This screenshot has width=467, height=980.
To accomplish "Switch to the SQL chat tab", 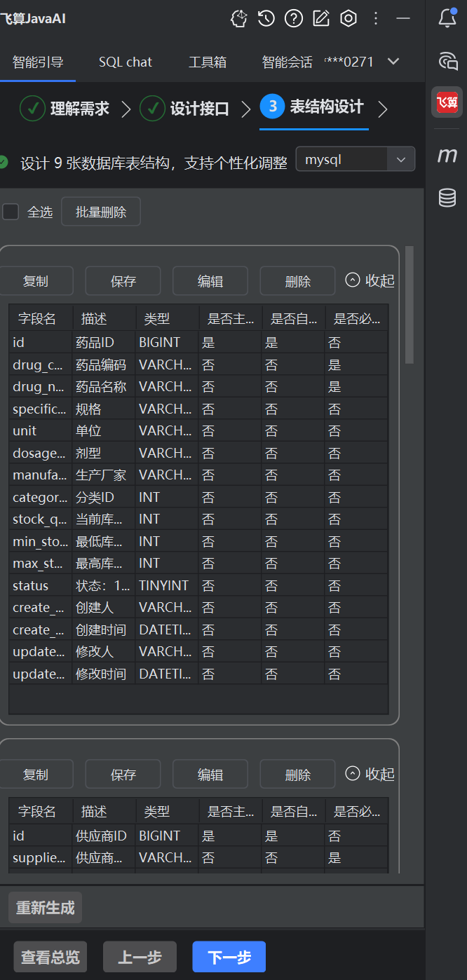I will tap(126, 62).
